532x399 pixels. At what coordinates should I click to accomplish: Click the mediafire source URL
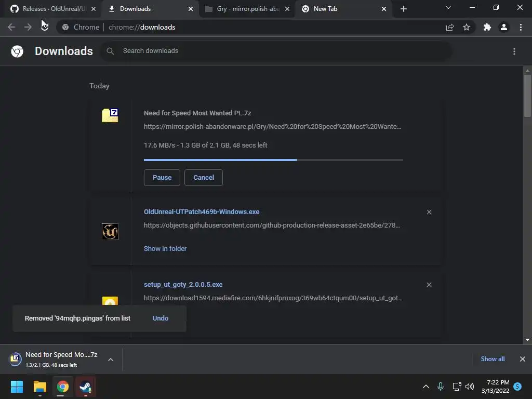coord(273,298)
